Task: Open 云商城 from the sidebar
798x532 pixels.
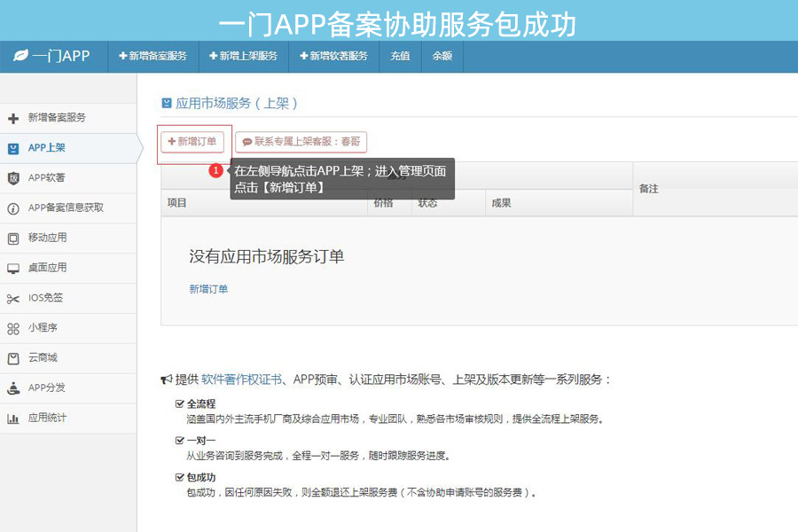Action: 68,358
